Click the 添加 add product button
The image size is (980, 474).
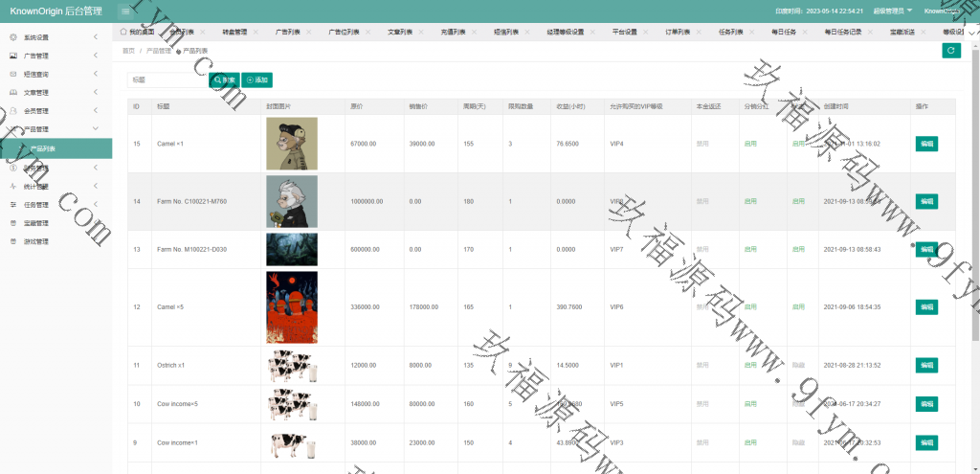[x=256, y=80]
